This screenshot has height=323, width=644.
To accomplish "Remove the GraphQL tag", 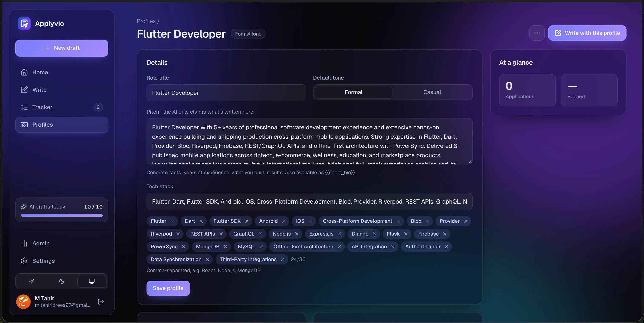I will point(260,234).
